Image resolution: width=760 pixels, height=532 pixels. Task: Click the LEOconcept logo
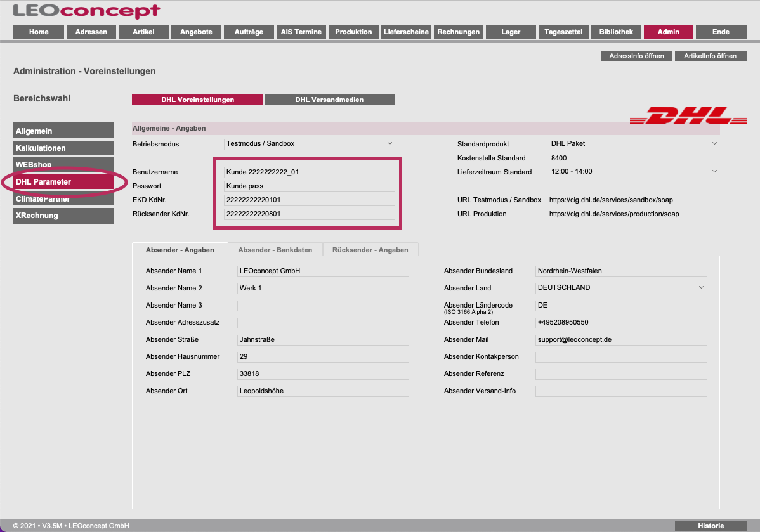point(87,11)
